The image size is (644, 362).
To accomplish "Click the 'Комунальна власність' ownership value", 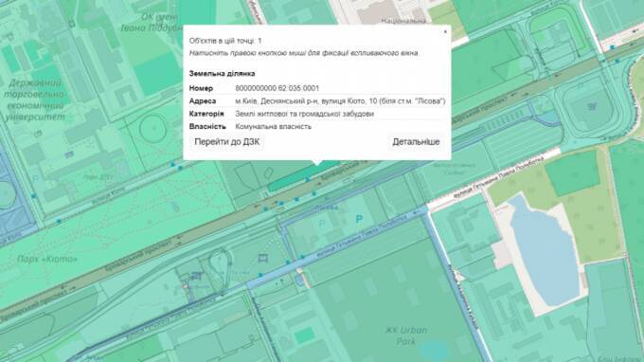I will click(273, 127).
